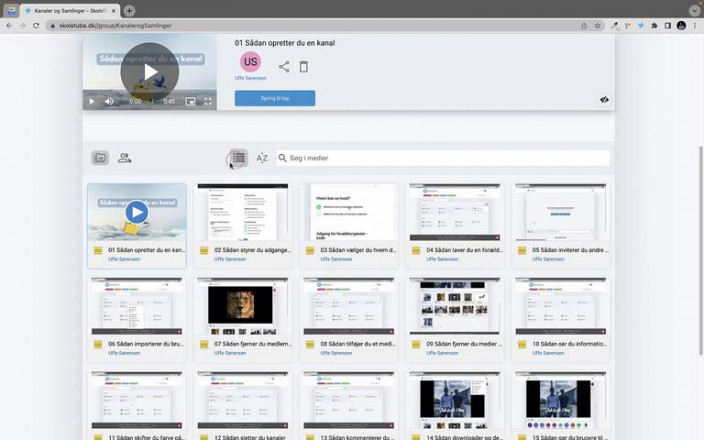The height and width of the screenshot is (440, 704).
Task: Open Uffe Sørensen link under the avatar
Action: pyautogui.click(x=251, y=78)
